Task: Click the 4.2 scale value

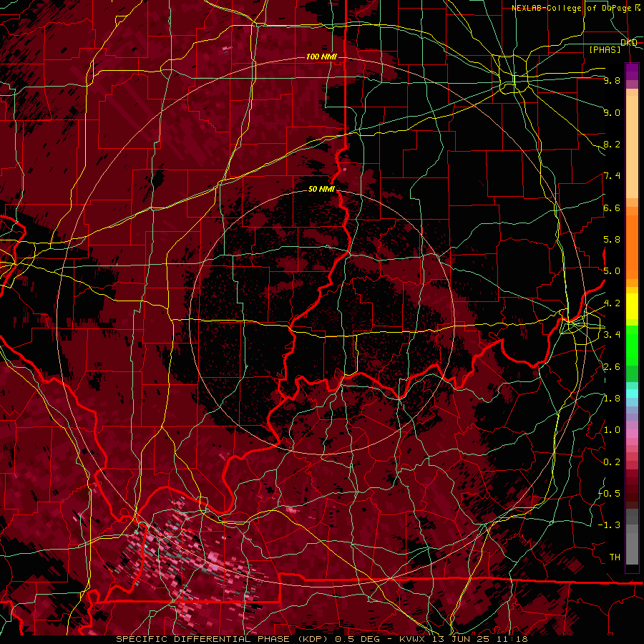Action: tap(612, 303)
